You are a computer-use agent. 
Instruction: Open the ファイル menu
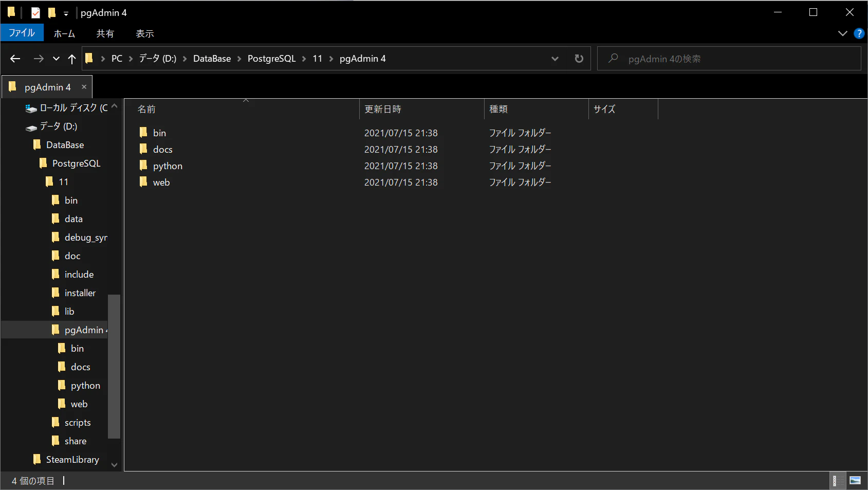pos(22,33)
